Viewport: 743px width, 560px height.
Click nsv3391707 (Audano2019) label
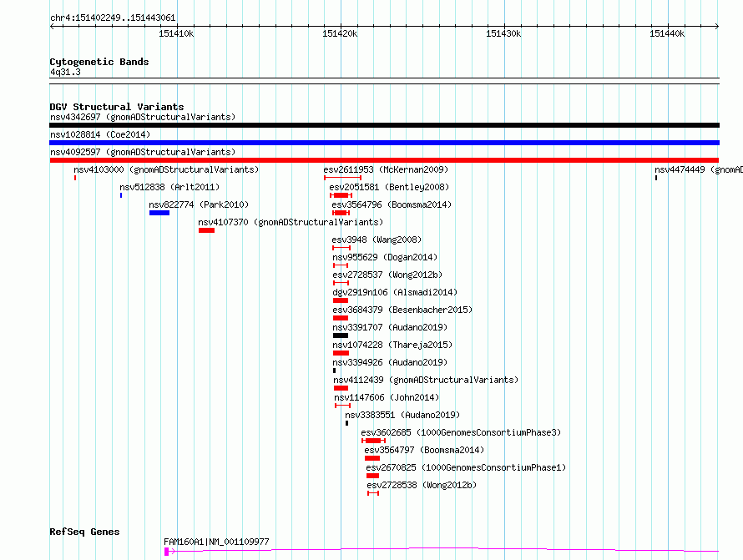click(x=390, y=327)
